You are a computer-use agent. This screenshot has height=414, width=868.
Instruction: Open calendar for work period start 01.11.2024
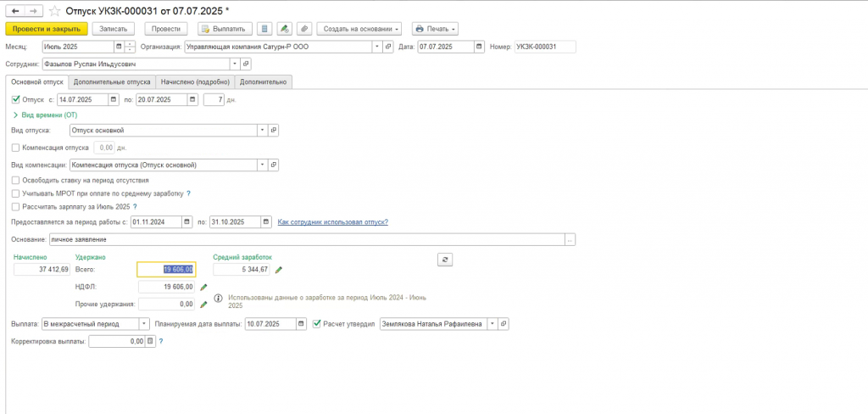click(187, 221)
